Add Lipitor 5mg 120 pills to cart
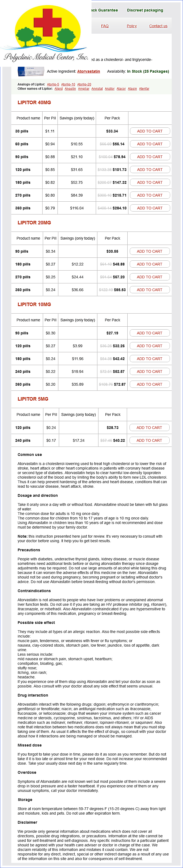Viewport: 183px width, 868px height. [149, 428]
